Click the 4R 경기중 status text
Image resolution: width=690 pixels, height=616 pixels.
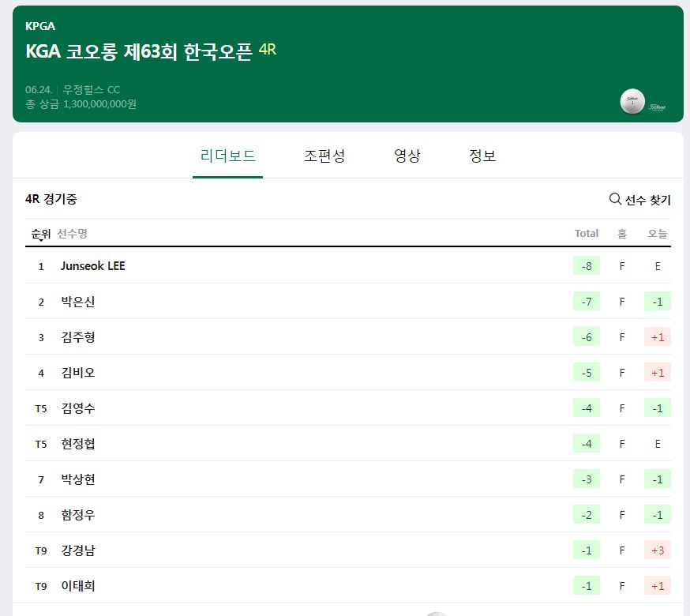(x=51, y=199)
